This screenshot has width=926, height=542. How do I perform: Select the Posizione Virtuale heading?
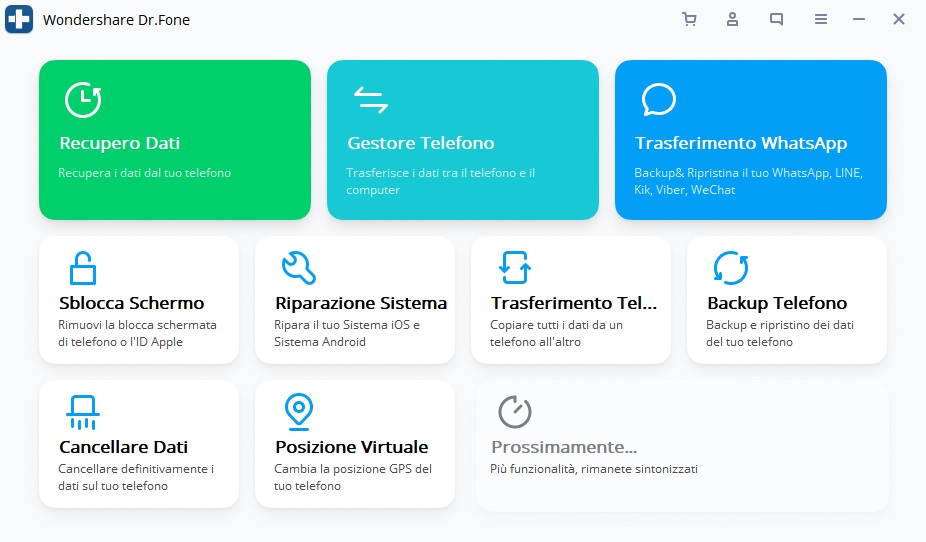pyautogui.click(x=351, y=447)
